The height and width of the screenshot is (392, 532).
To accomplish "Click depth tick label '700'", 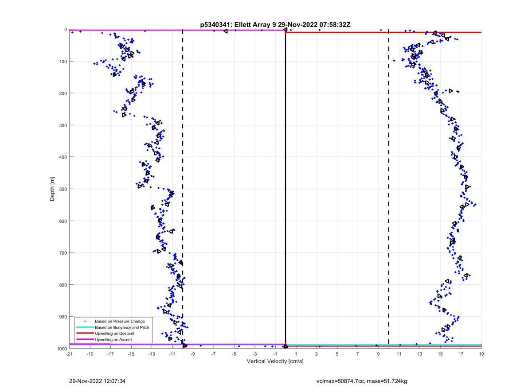I will pyautogui.click(x=63, y=253).
